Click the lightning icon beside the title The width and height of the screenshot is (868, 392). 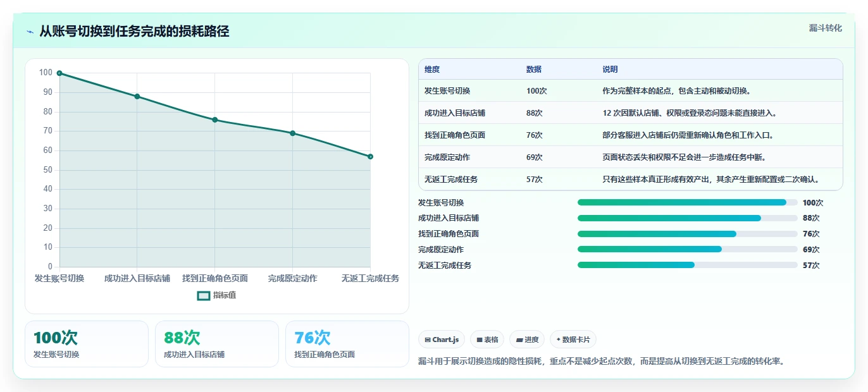tap(30, 32)
